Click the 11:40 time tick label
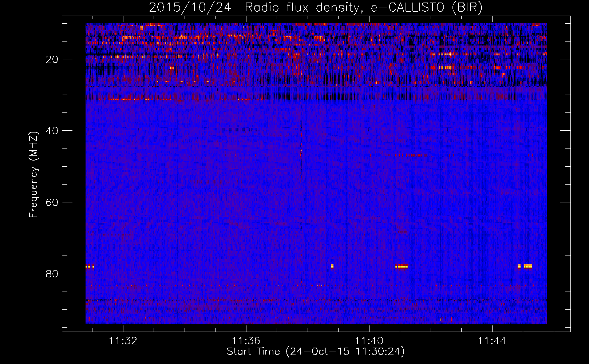Image resolution: width=589 pixels, height=364 pixels. click(369, 341)
